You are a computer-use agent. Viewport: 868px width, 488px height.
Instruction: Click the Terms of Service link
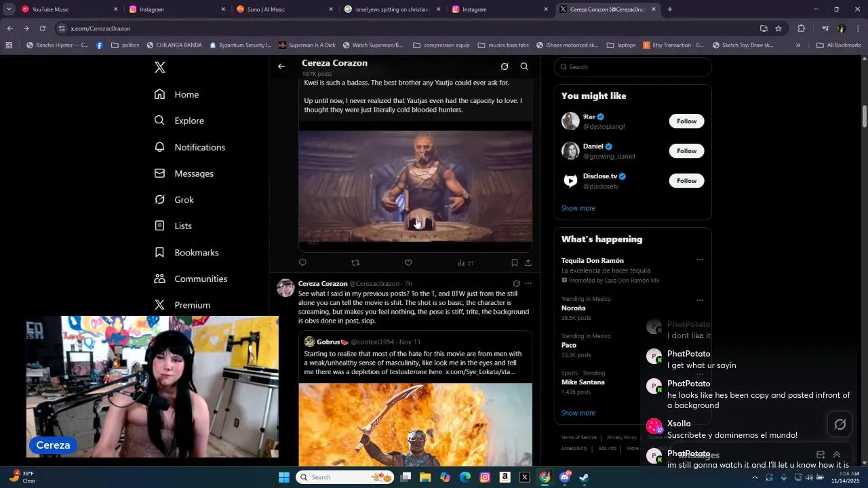578,438
